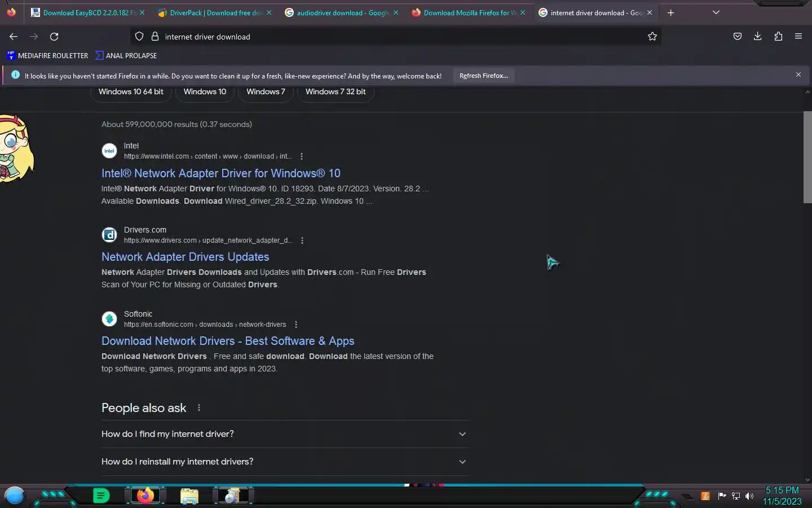Close the audiodriver download tab
Screen dimensions: 812x508
pos(396,12)
